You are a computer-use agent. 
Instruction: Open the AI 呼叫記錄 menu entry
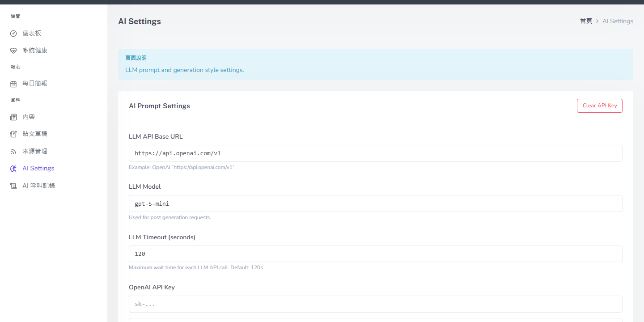point(39,186)
